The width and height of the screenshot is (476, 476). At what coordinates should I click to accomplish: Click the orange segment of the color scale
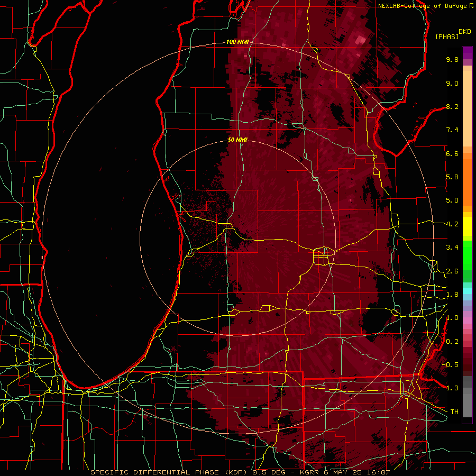point(467,182)
